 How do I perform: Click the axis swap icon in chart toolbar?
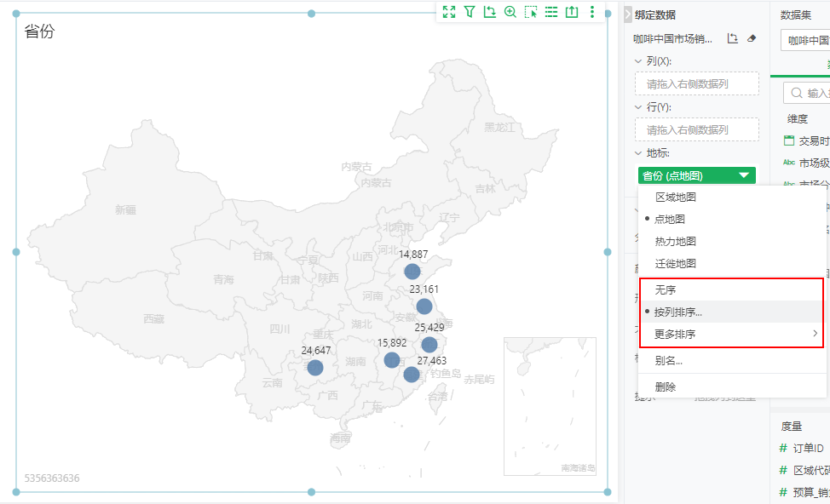tap(490, 12)
